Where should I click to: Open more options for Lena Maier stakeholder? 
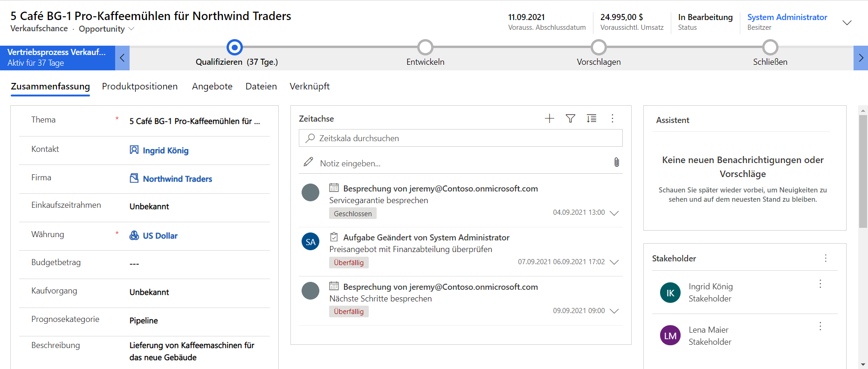(820, 327)
